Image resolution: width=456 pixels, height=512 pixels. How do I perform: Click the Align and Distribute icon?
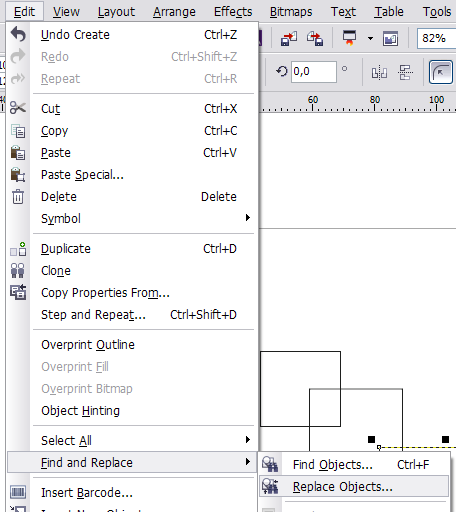(405, 72)
